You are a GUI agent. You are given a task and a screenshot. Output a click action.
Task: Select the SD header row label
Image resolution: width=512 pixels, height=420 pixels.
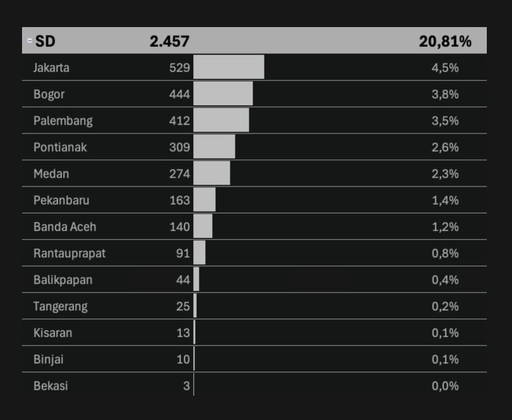[x=45, y=41]
